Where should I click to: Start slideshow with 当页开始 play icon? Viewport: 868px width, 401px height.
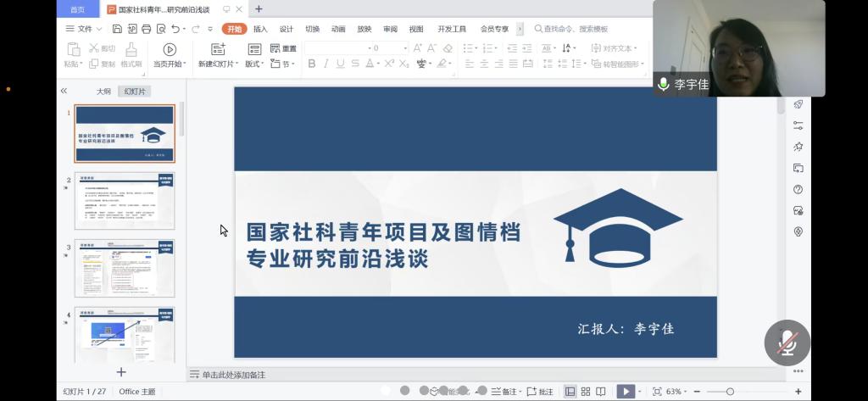point(170,49)
